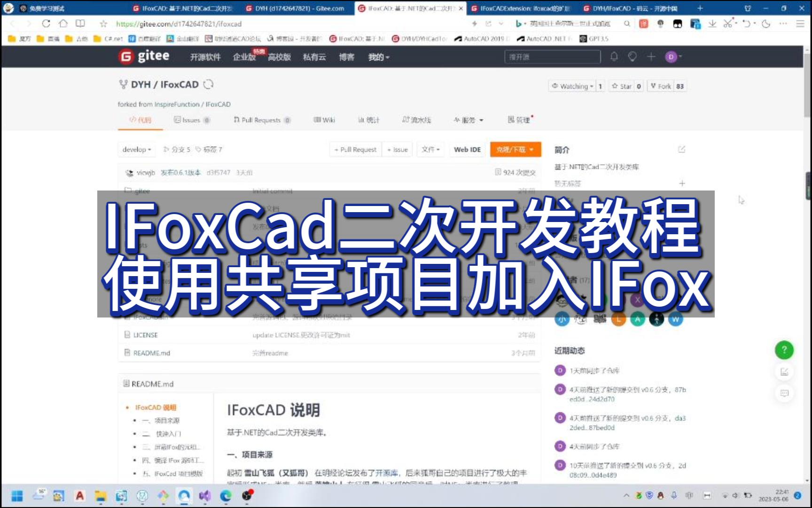Open the Issues tab
This screenshot has width=812, height=508.
tap(191, 120)
